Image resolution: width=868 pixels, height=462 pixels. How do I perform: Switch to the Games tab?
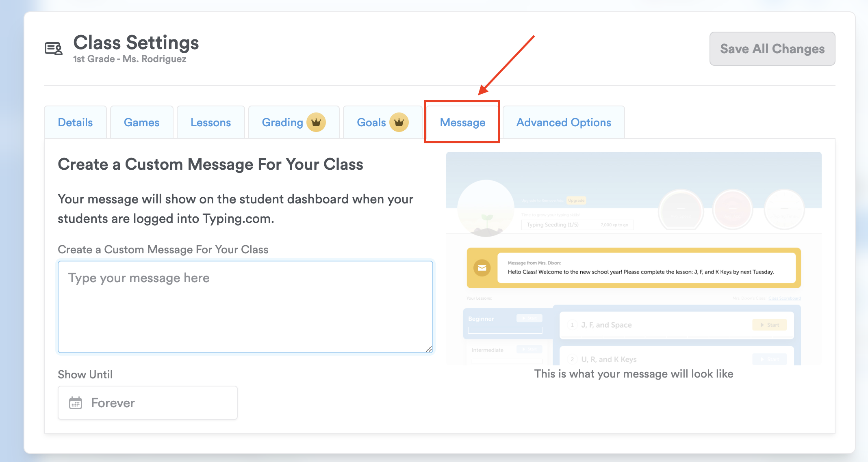click(x=141, y=123)
